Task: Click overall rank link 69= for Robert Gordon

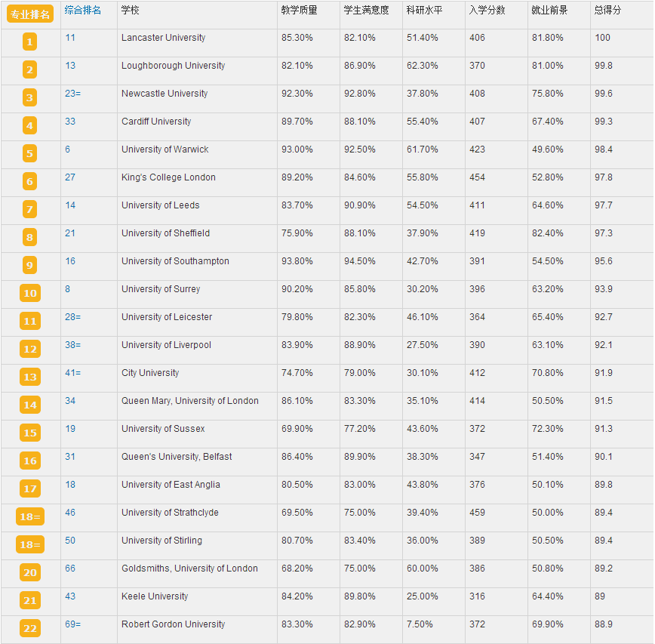Action: coord(72,624)
